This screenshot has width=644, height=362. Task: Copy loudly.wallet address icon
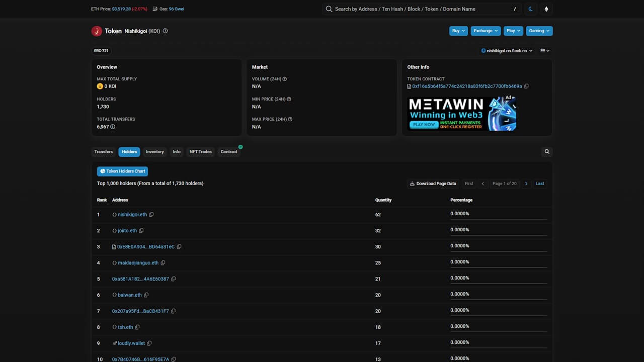tap(149, 343)
